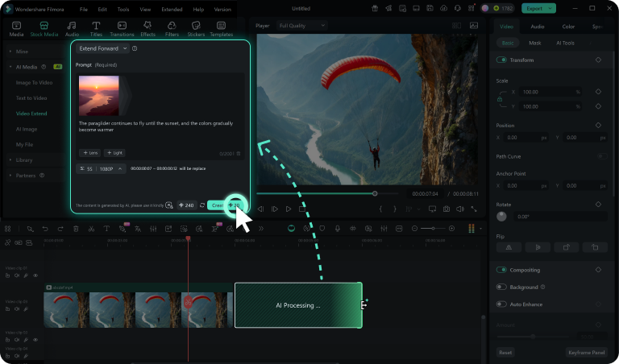Open the Stickers panel icon
The image size is (619, 364).
196,29
